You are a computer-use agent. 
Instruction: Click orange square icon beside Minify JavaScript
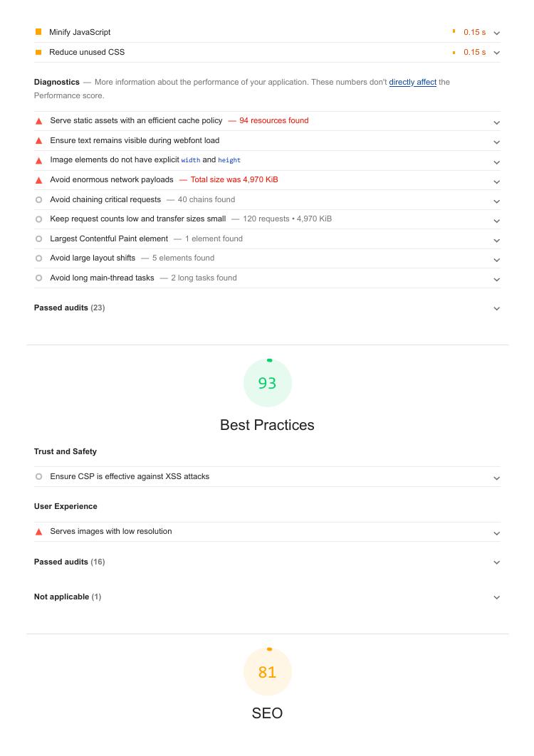coord(38,32)
